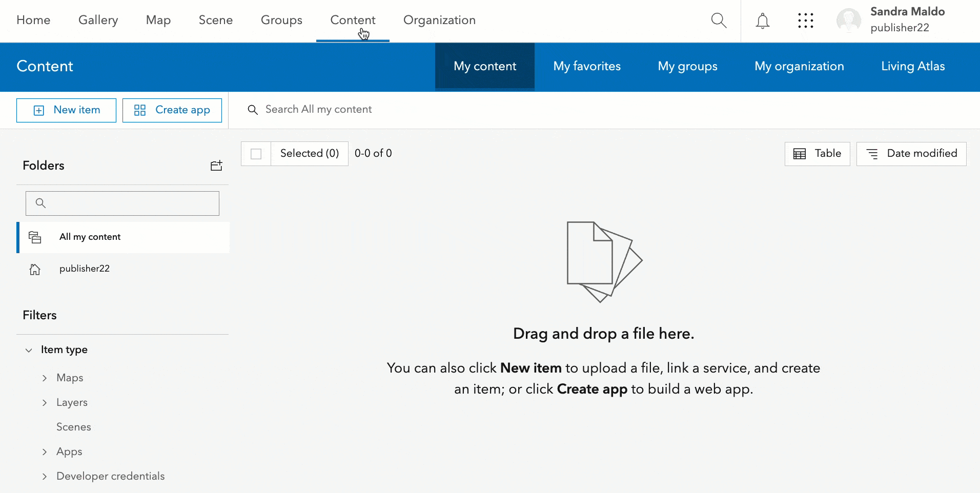
Task: Click Sandra Maldo's profile avatar
Action: pyautogui.click(x=849, y=20)
